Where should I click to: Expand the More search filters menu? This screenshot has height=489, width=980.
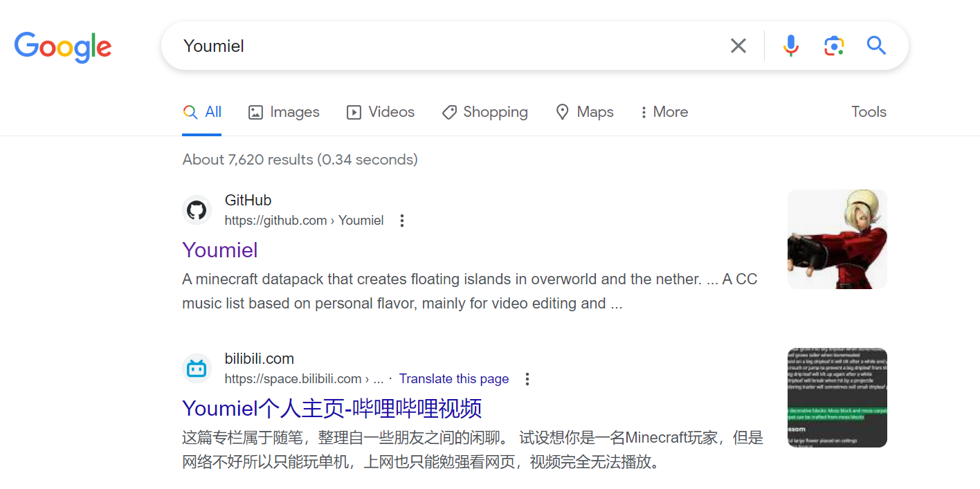click(663, 112)
